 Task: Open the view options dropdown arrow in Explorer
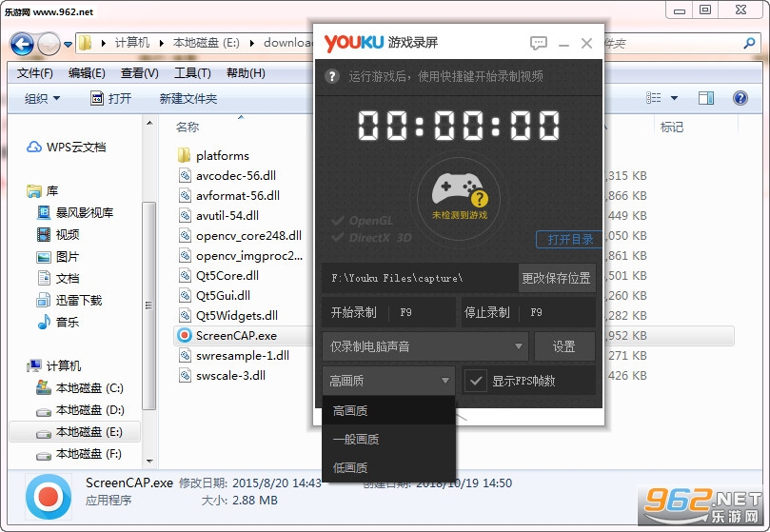(674, 98)
